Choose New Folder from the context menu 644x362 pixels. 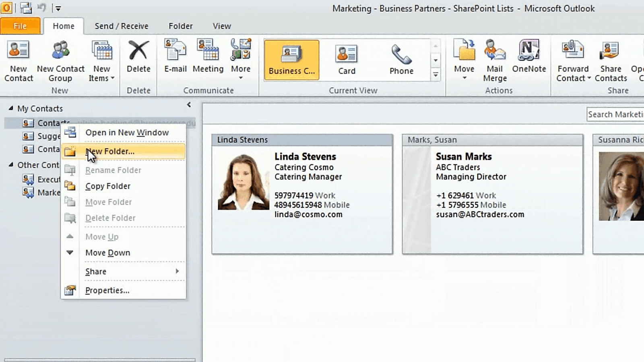(110, 151)
